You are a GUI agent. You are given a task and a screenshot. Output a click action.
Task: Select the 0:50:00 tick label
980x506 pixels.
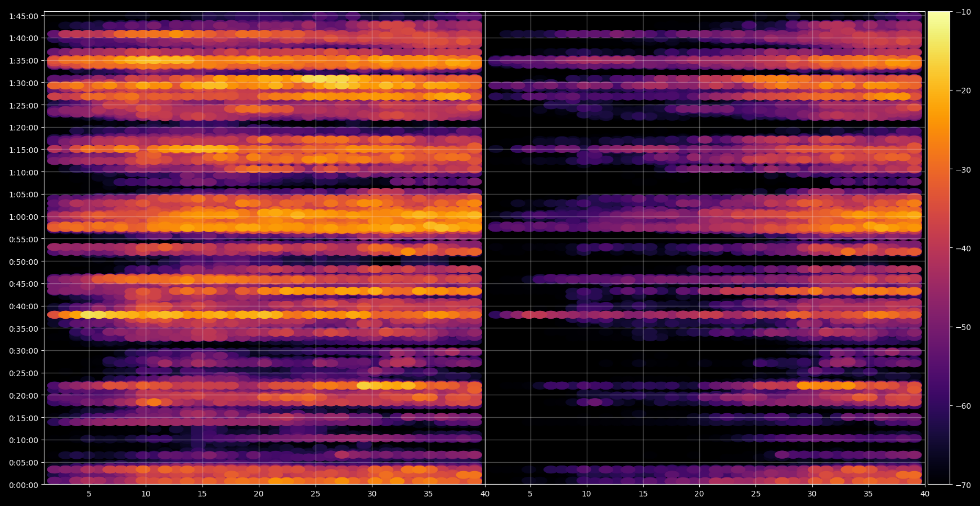[x=24, y=261]
